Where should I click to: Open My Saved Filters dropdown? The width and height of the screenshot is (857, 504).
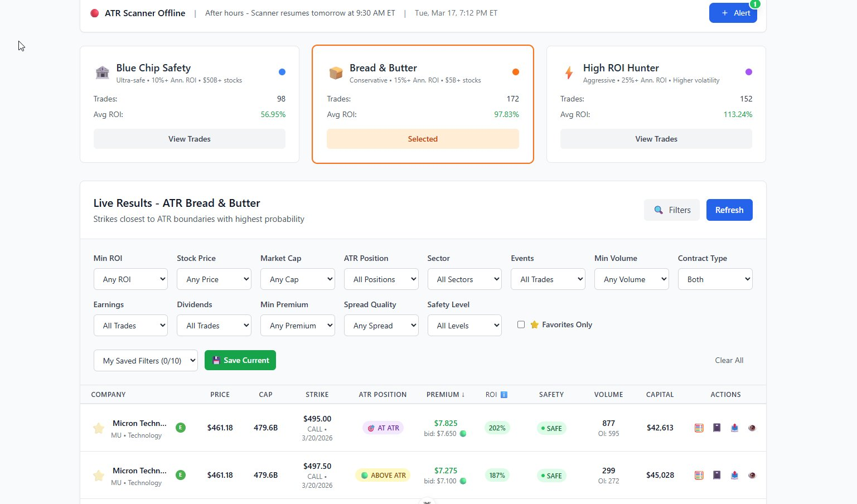(146, 361)
